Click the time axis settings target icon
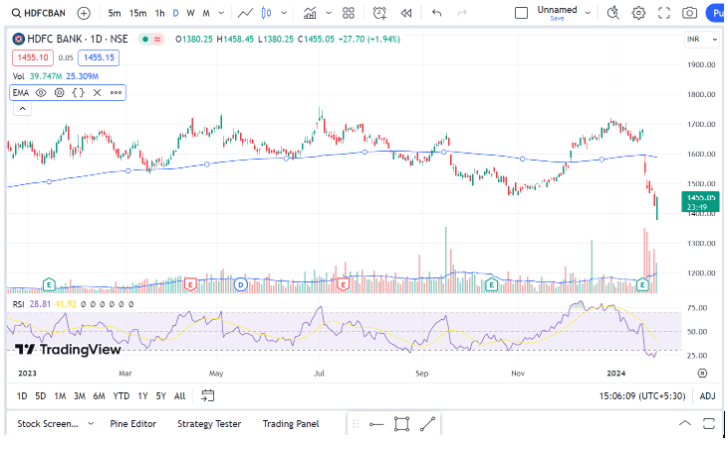The width and height of the screenshot is (728, 451). coord(702,373)
